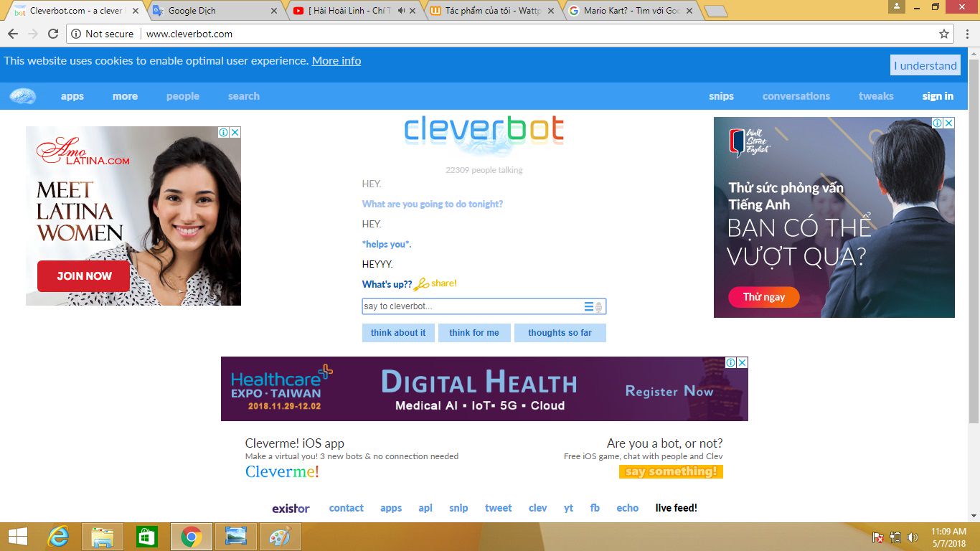Open conversations in the navbar
980x551 pixels.
[796, 96]
